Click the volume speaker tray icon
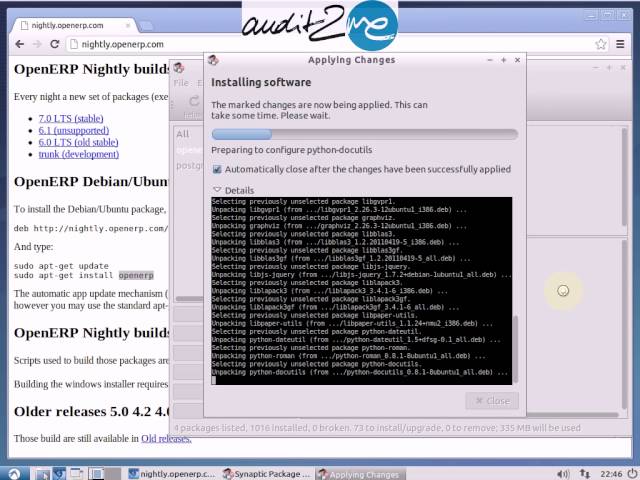The width and height of the screenshot is (640, 480). [x=563, y=474]
